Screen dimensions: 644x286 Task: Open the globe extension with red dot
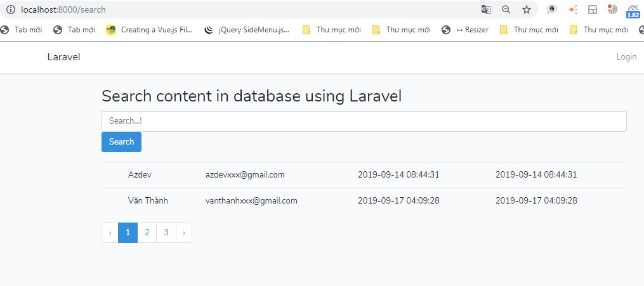612,9
